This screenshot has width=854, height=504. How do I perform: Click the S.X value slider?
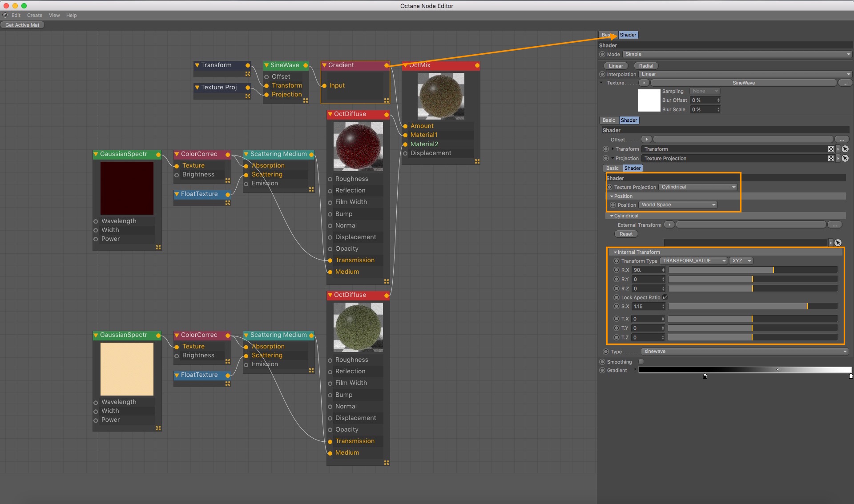753,307
